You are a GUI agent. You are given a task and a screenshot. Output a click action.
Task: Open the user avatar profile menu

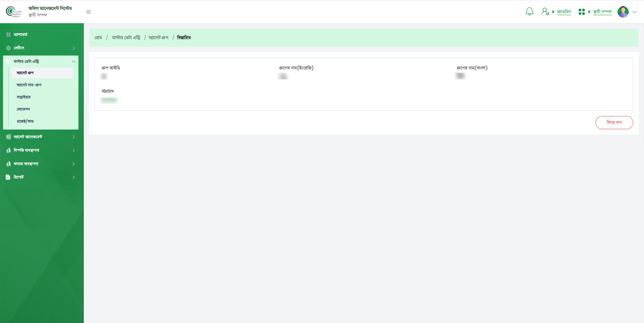tap(623, 12)
